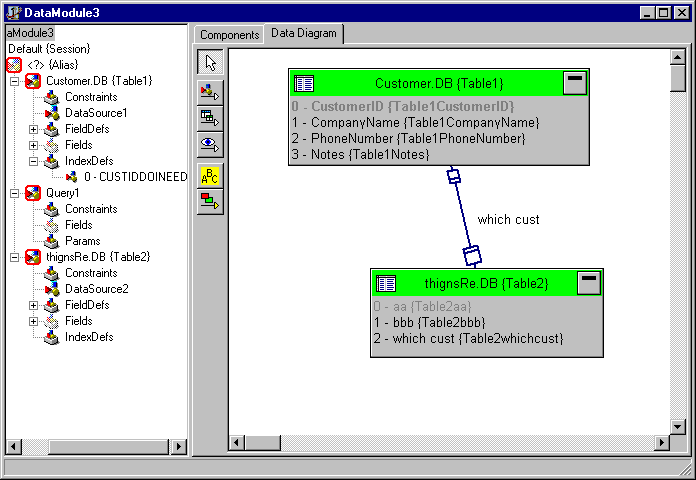Click the thignsRe.DB table icon in diagram header

click(x=386, y=283)
